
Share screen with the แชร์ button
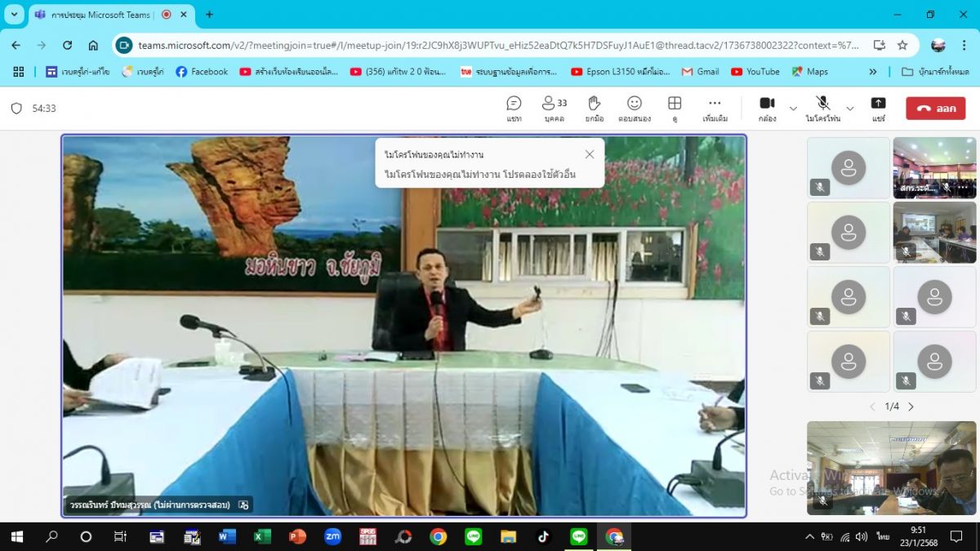pos(879,109)
